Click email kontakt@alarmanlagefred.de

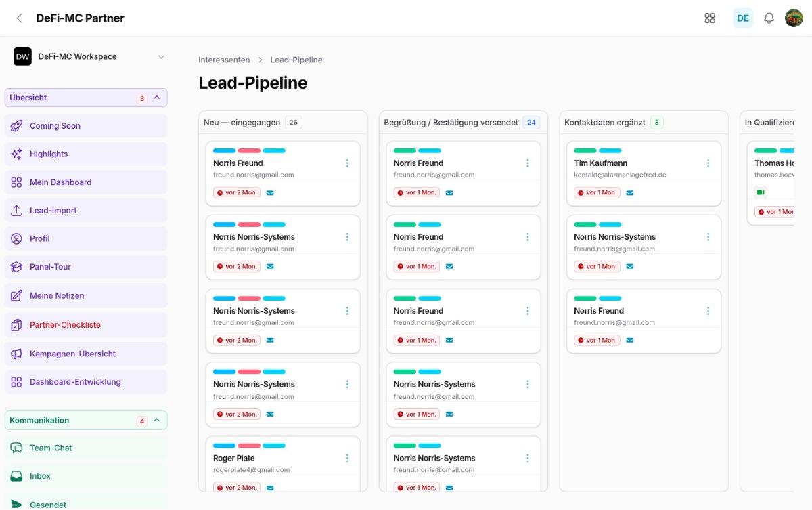tap(620, 175)
